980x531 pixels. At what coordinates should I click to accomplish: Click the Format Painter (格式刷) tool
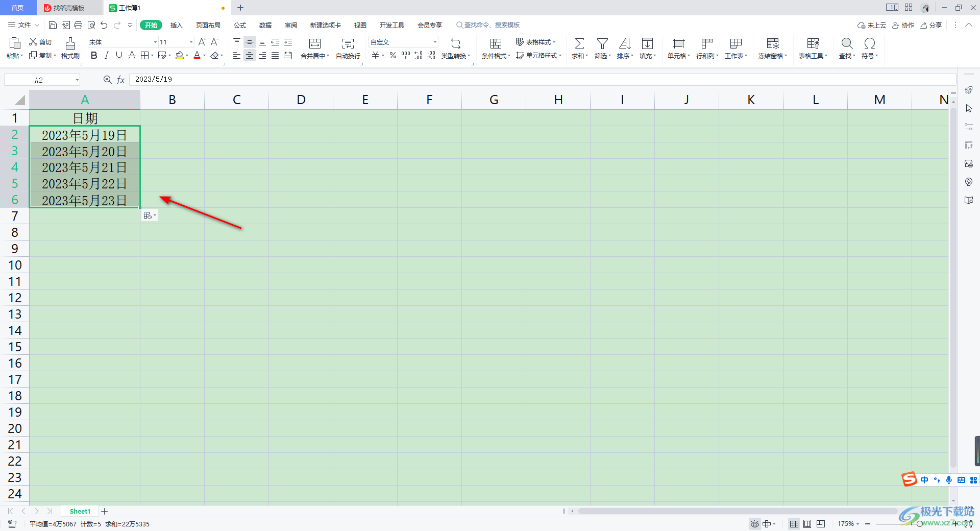pos(70,49)
